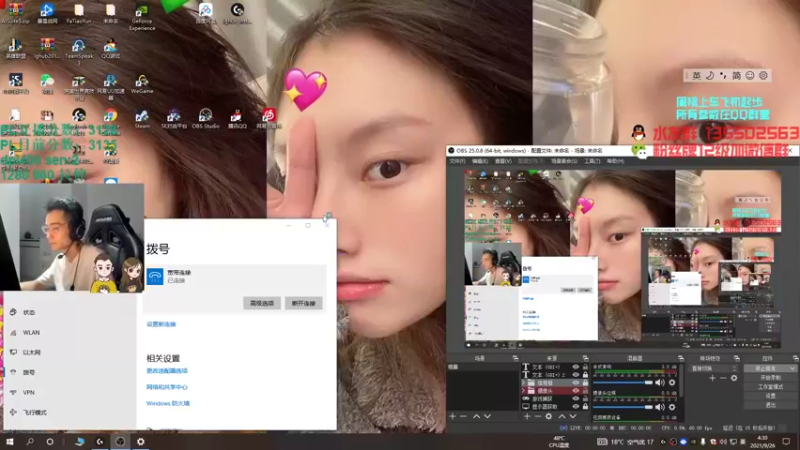Open the 工具(T) menu in OBS
The height and width of the screenshot is (450, 800).
592,161
